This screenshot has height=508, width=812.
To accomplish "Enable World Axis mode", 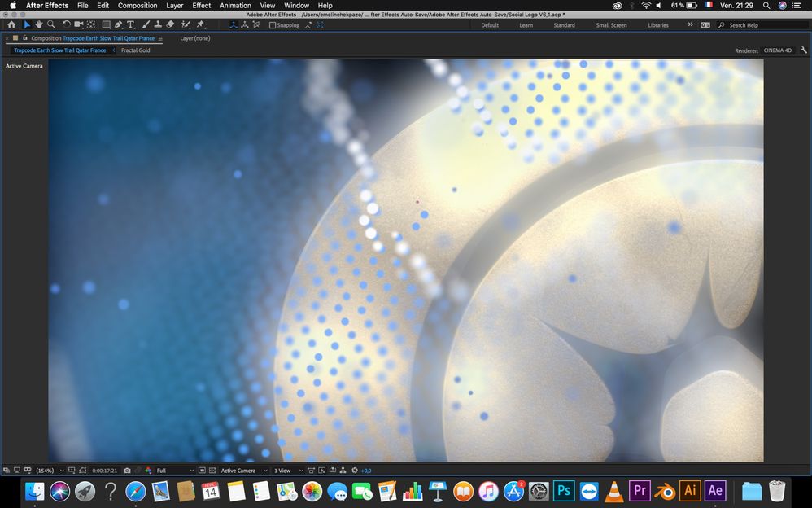I will point(244,25).
